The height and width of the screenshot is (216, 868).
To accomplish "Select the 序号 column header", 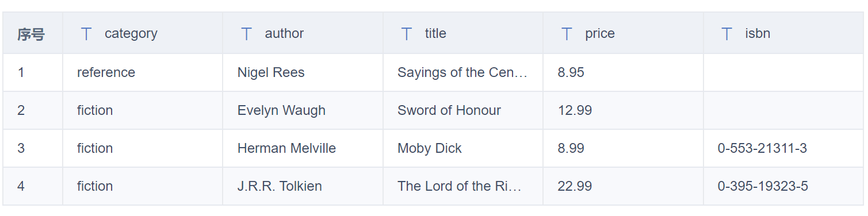I will tap(33, 34).
